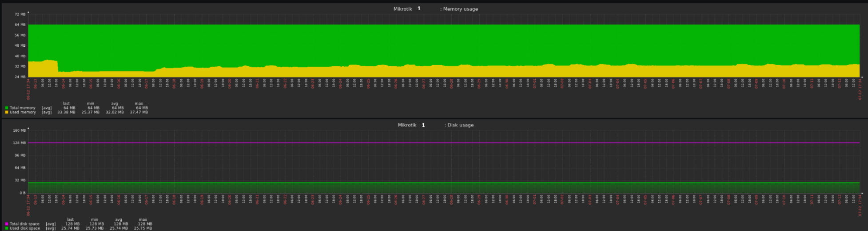This screenshot has width=868, height=231.
Task: Click the 72 MB label on memory Y-axis
Action: click(20, 15)
